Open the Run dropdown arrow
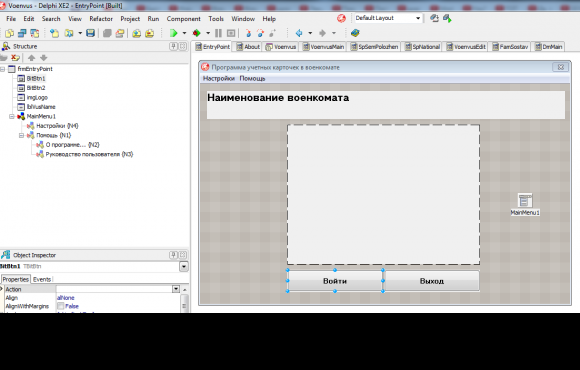Viewport: 580px width, 370px height. [x=184, y=33]
